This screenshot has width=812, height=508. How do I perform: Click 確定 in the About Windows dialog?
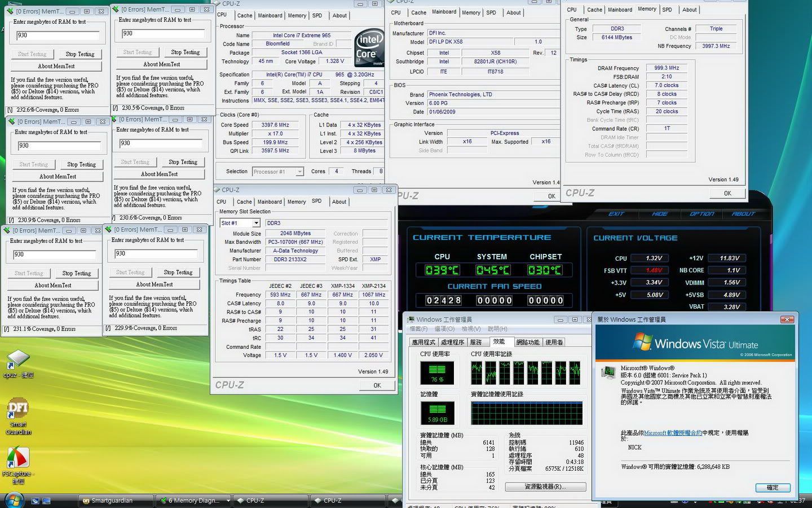[773, 487]
